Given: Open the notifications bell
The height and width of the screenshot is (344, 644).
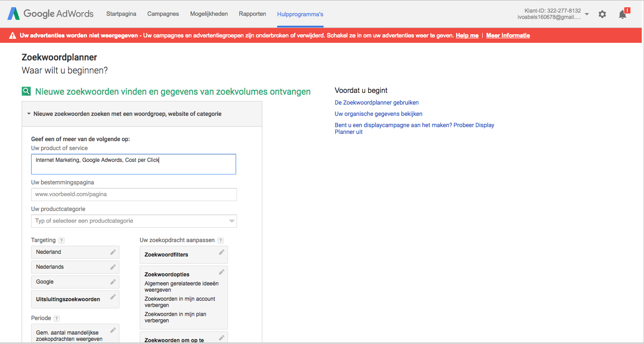Looking at the screenshot, I should [x=623, y=14].
